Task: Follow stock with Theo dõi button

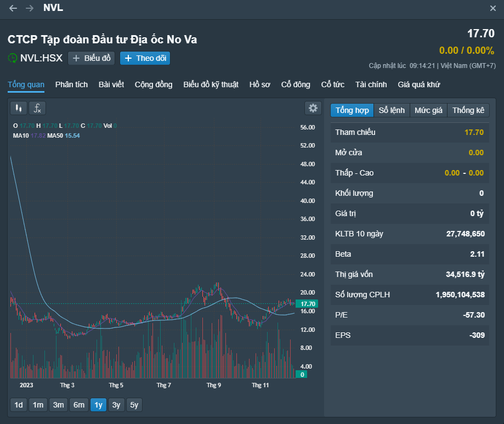Action: pyautogui.click(x=145, y=58)
